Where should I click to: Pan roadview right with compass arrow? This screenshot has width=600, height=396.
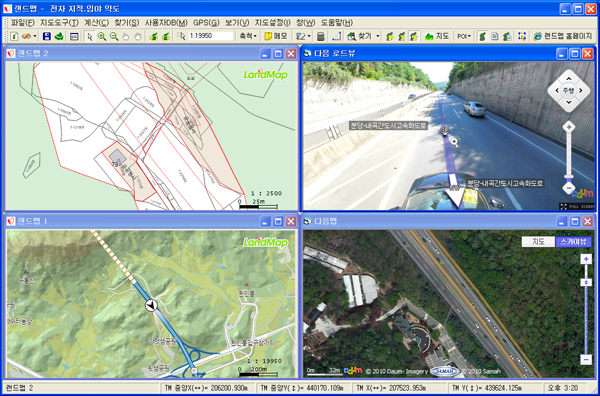point(581,91)
